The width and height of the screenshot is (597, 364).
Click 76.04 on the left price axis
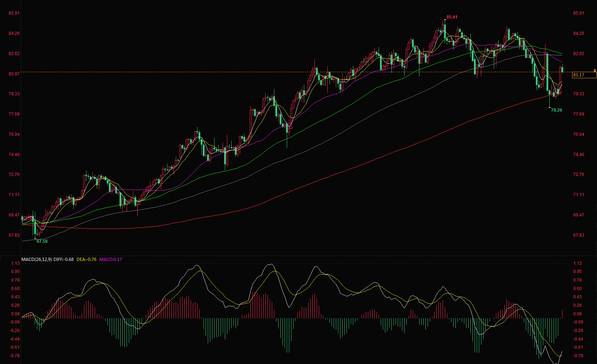pos(14,134)
